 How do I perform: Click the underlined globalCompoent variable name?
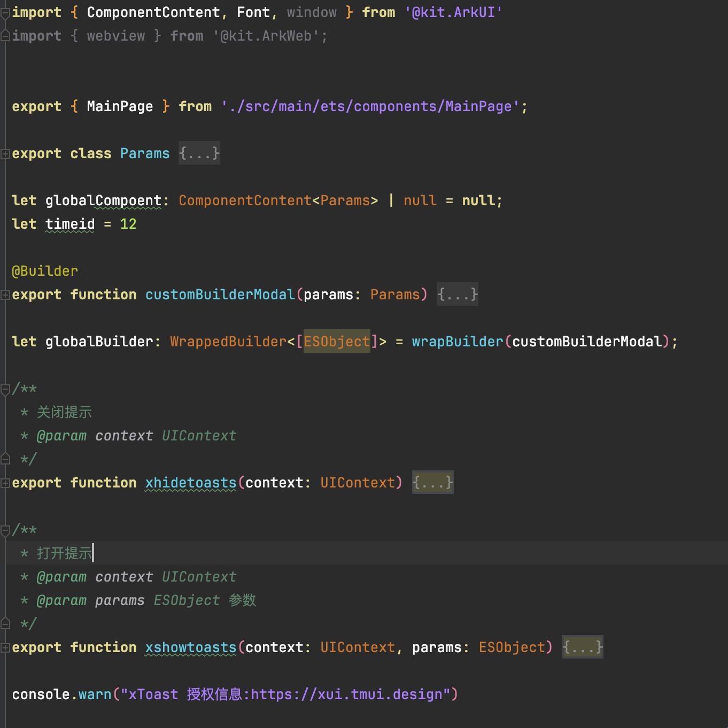coord(103,201)
